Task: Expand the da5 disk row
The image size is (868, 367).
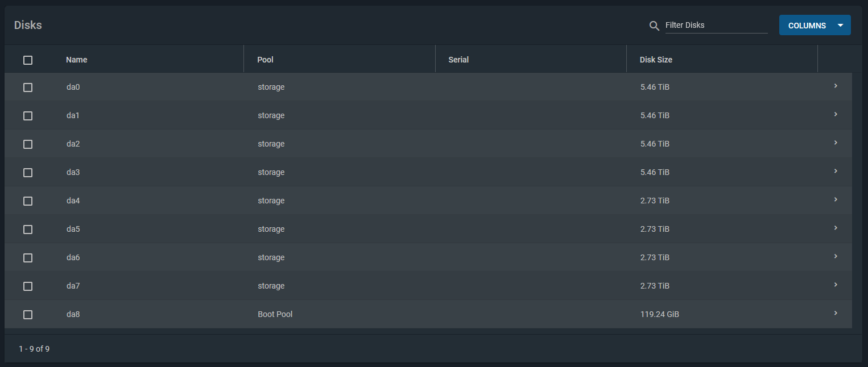Action: tap(835, 228)
